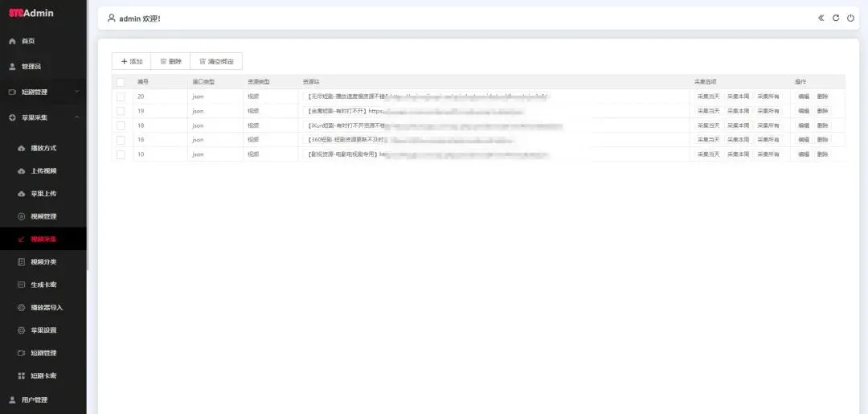Viewport: 868px width, 414px height.
Task: Click the 编号 column header
Action: click(x=143, y=82)
